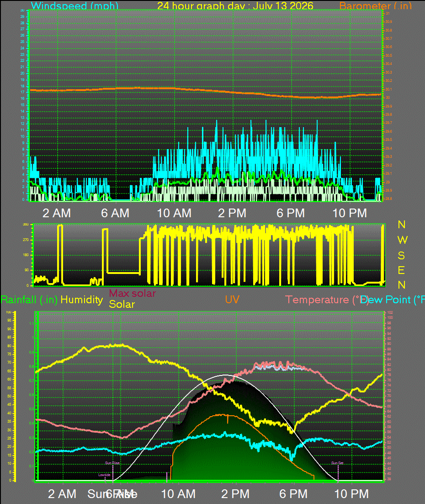Select the Dew Point legend label

(392, 300)
